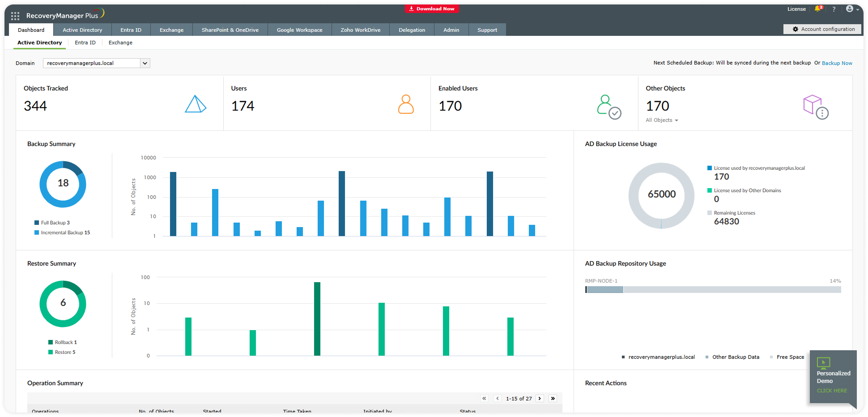Select the Entra ID dashboard sub-tab
The image size is (868, 417).
(x=85, y=43)
